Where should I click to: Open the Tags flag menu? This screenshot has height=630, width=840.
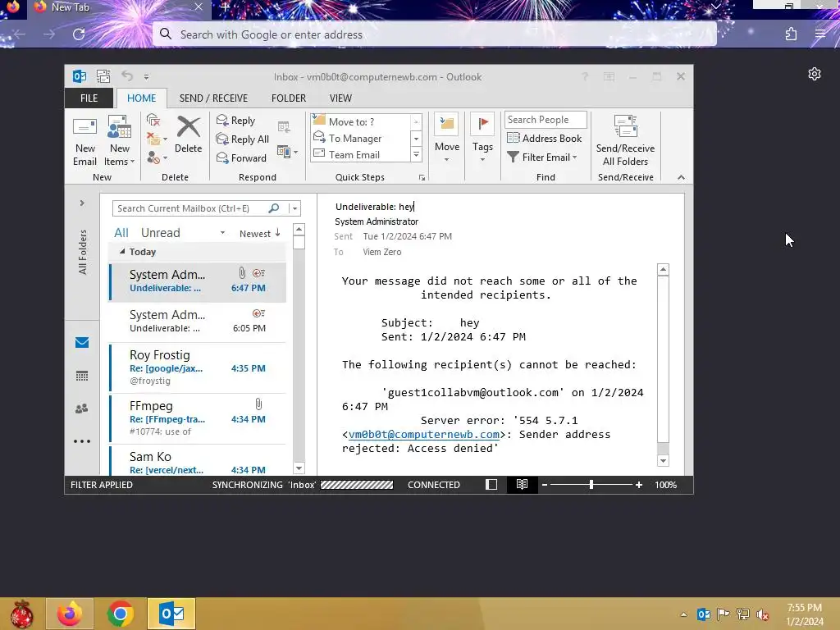(482, 138)
